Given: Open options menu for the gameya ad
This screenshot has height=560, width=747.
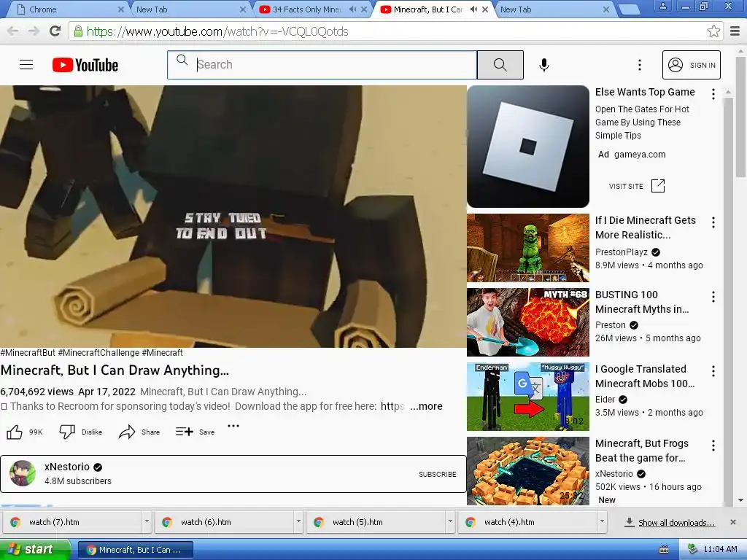Looking at the screenshot, I should click(x=713, y=94).
